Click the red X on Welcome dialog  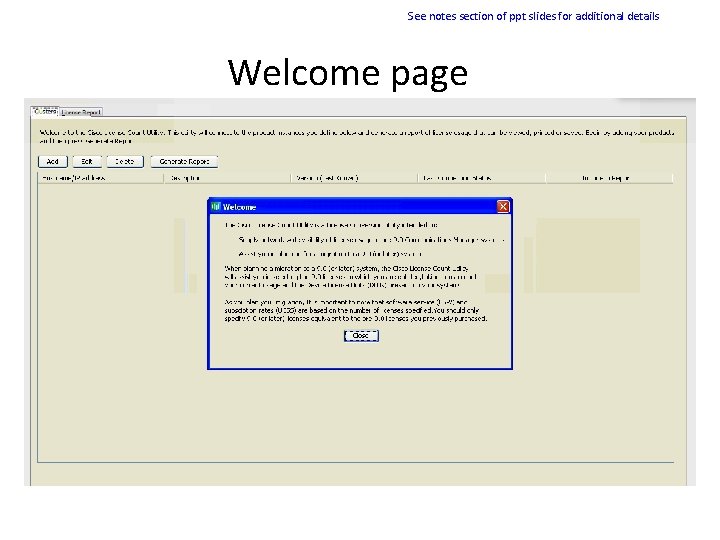click(503, 207)
